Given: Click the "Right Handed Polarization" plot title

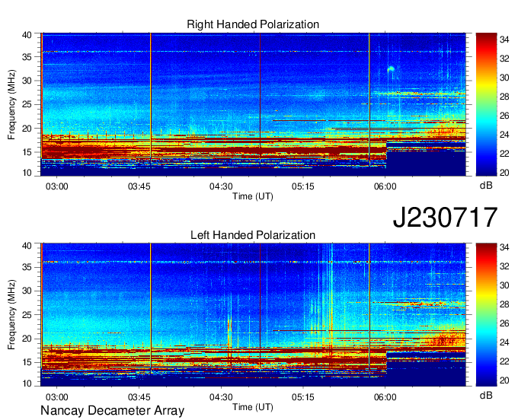Looking at the screenshot, I should tap(253, 24).
